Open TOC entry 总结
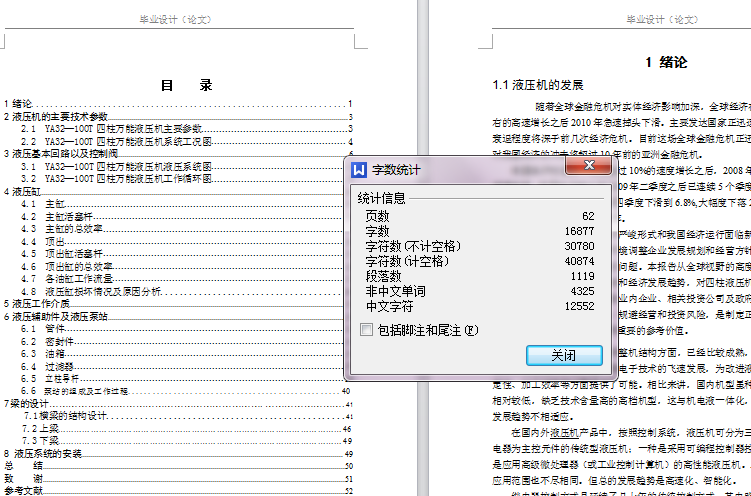 178,465
